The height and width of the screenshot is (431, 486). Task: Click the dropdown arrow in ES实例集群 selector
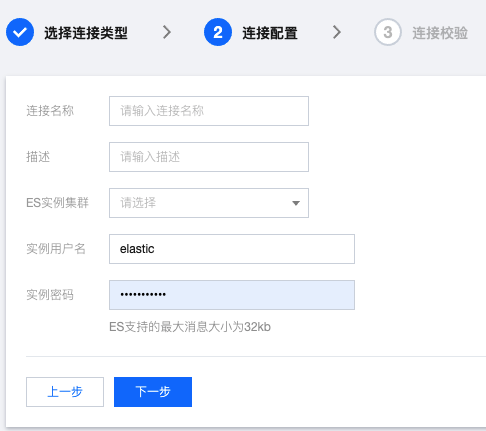click(296, 203)
